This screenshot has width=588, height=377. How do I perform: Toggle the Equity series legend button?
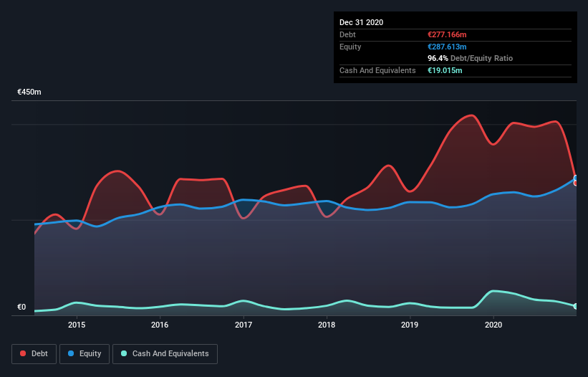pyautogui.click(x=85, y=354)
